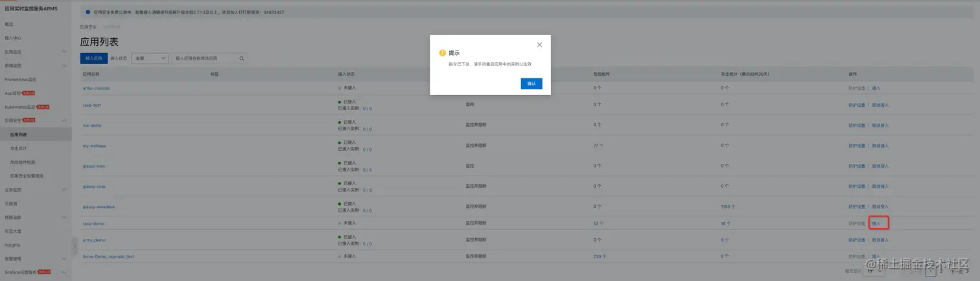Click 取消接入 for arms_demo
The height and width of the screenshot is (281, 980).
tap(880, 240)
